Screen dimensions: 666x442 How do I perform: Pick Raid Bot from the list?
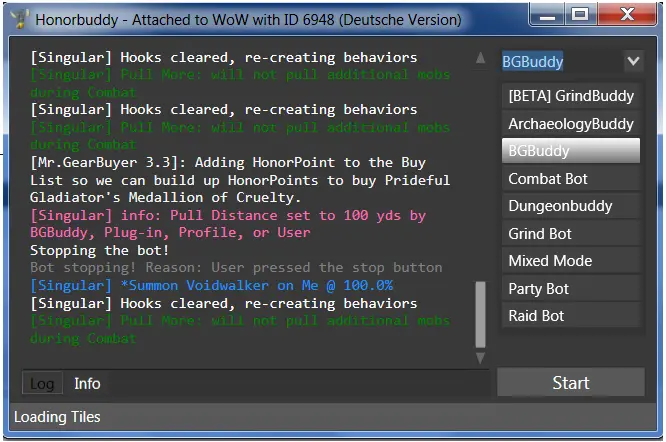(571, 316)
